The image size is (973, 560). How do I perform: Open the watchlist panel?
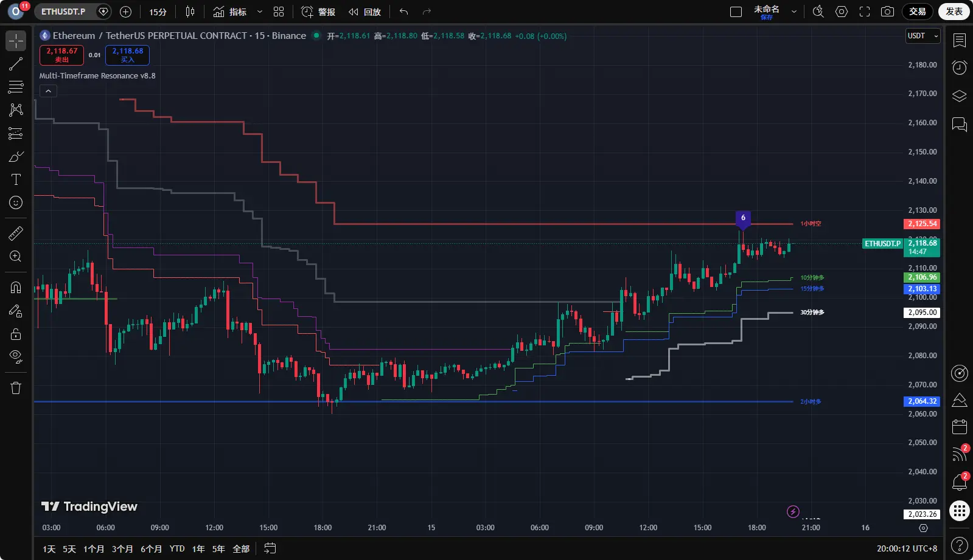point(960,41)
